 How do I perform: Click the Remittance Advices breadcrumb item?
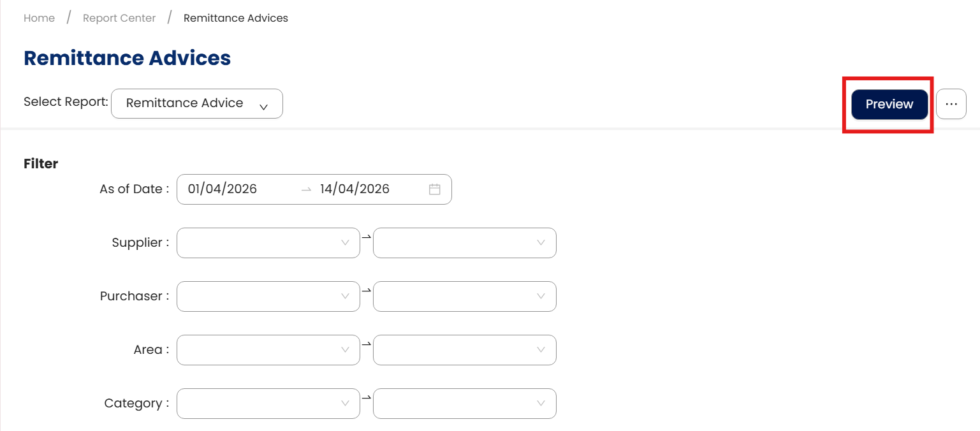[235, 18]
